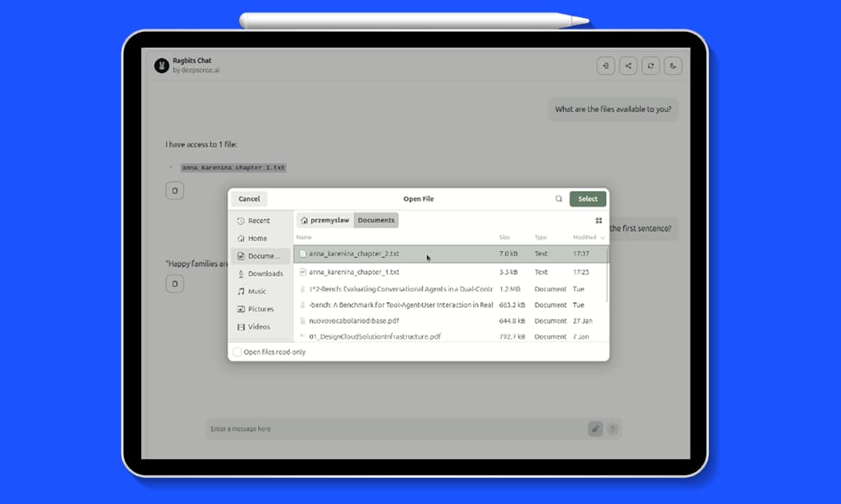
Task: Send the message with the arrow icon
Action: pos(613,428)
